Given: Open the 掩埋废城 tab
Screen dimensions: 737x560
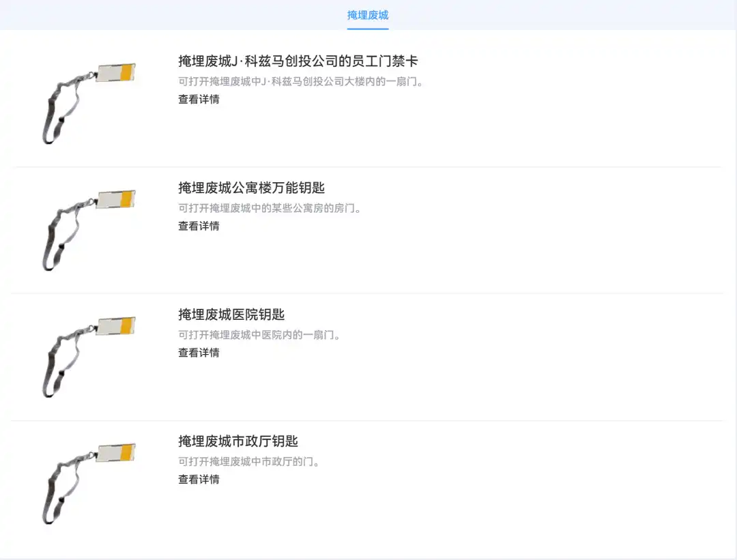Looking at the screenshot, I should (368, 15).
